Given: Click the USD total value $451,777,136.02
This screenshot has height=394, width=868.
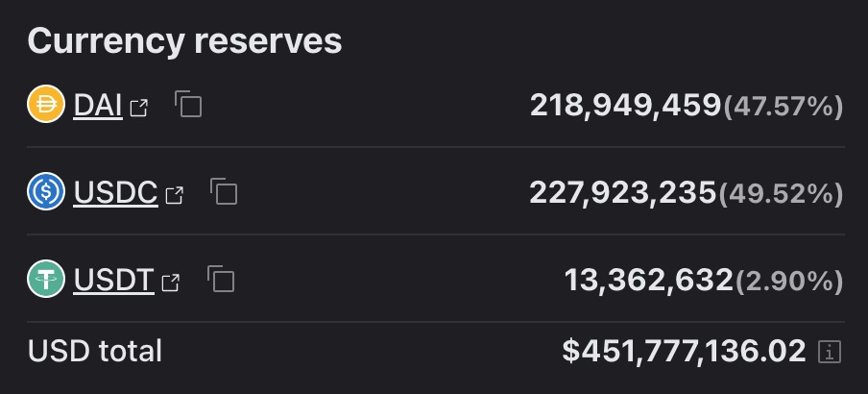Looking at the screenshot, I should click(x=684, y=352).
